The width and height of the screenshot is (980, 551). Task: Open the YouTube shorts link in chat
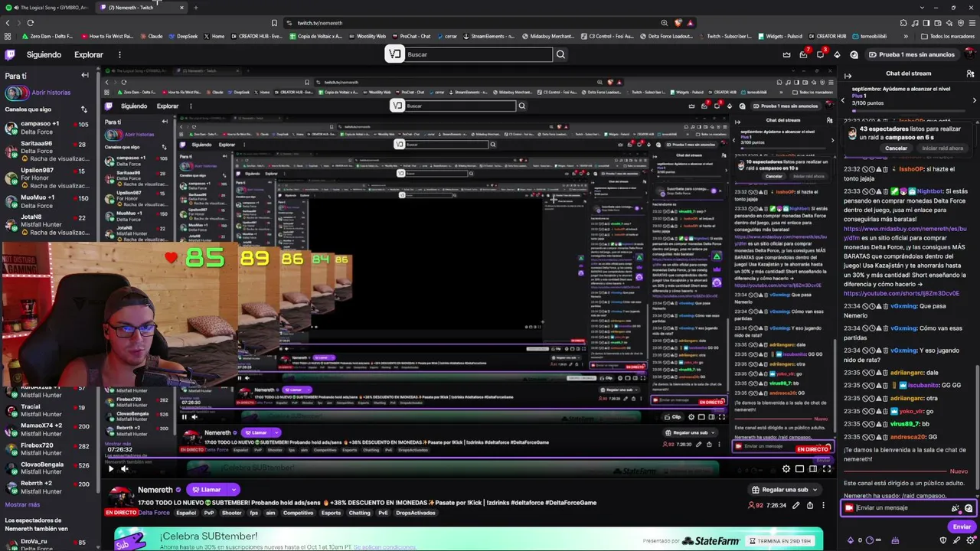click(x=901, y=293)
